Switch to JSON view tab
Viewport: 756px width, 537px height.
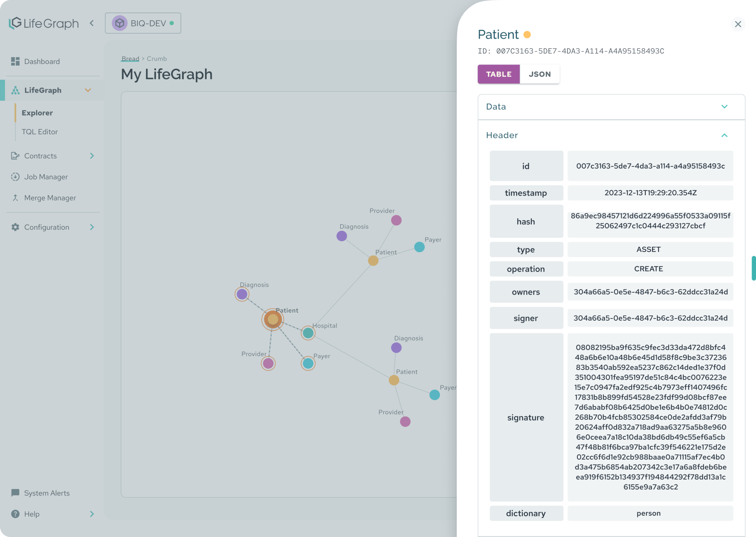point(539,74)
